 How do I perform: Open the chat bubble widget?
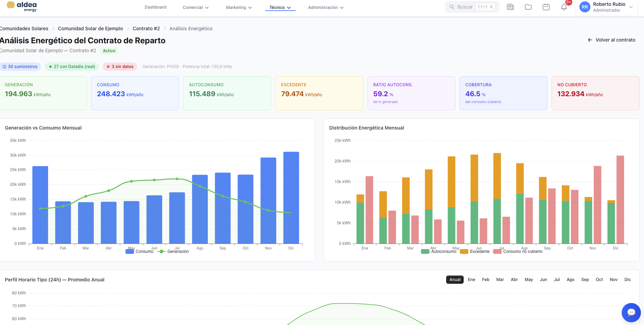[x=631, y=312]
